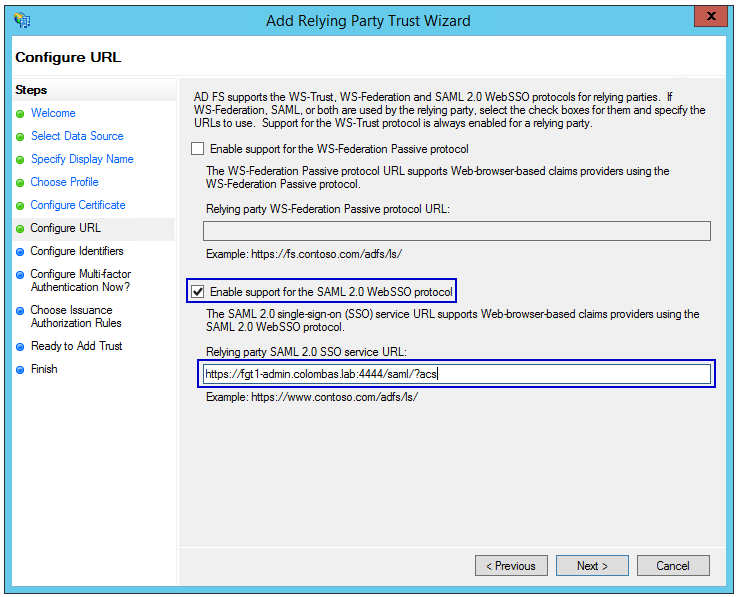The width and height of the screenshot is (737, 597).
Task: Click the green bullet next to Configure Certificate
Action: [20, 206]
